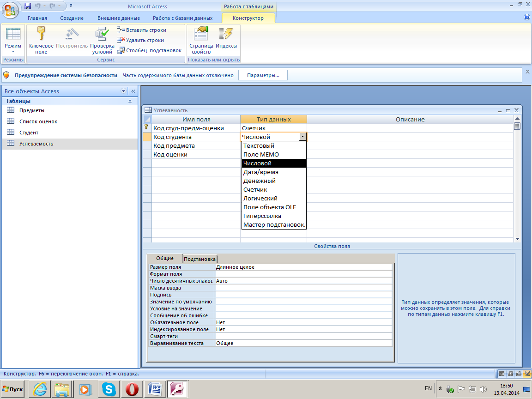The width and height of the screenshot is (532, 399).
Task: Choose Гиперссылка data type
Action: pyautogui.click(x=274, y=216)
